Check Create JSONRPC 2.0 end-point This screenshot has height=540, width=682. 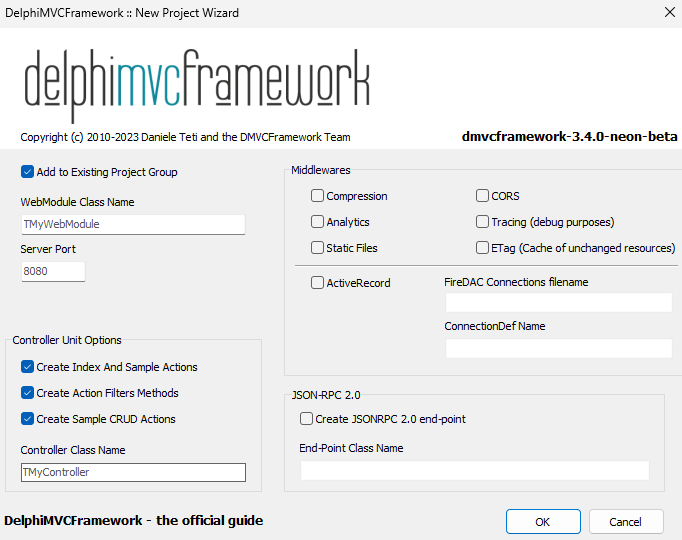click(x=306, y=419)
